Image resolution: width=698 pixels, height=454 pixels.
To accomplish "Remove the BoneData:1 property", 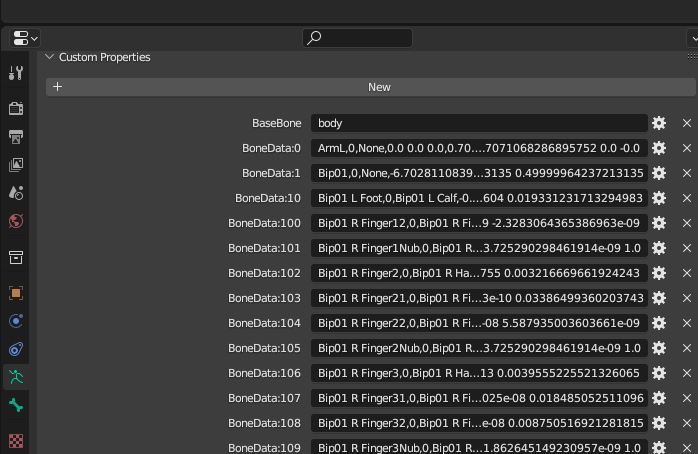I will click(687, 173).
